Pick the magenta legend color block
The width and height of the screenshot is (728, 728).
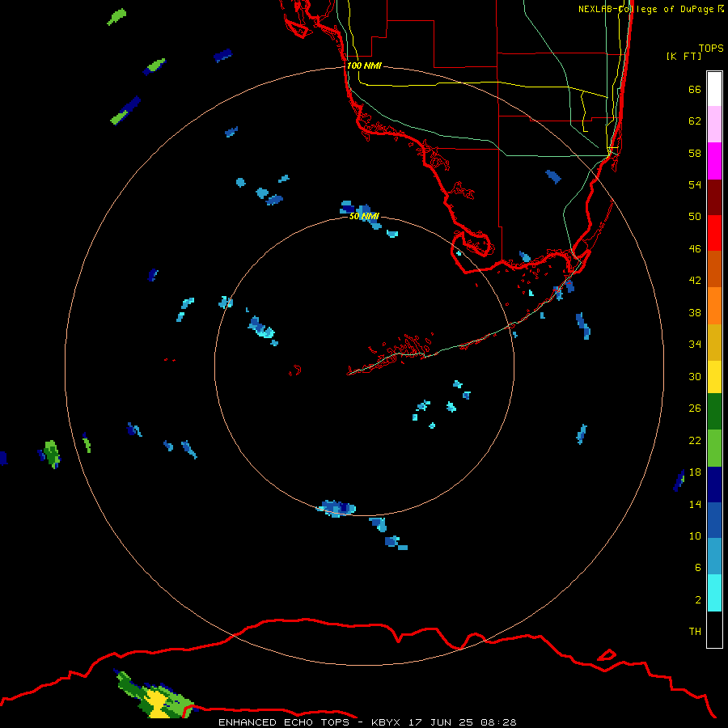pos(714,161)
